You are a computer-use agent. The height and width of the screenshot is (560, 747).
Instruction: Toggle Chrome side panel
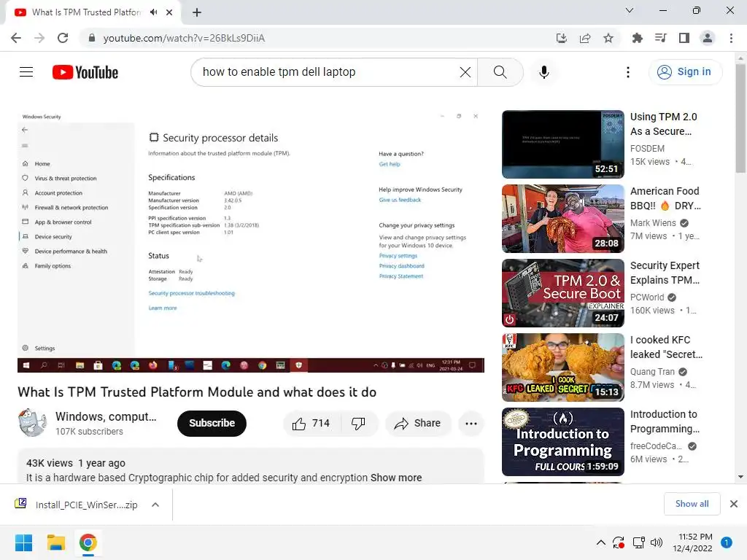(x=684, y=38)
